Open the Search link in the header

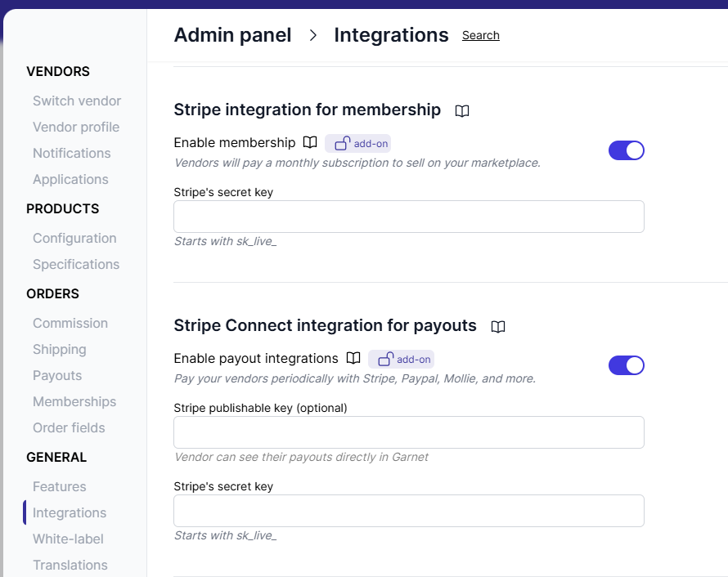[x=480, y=35]
